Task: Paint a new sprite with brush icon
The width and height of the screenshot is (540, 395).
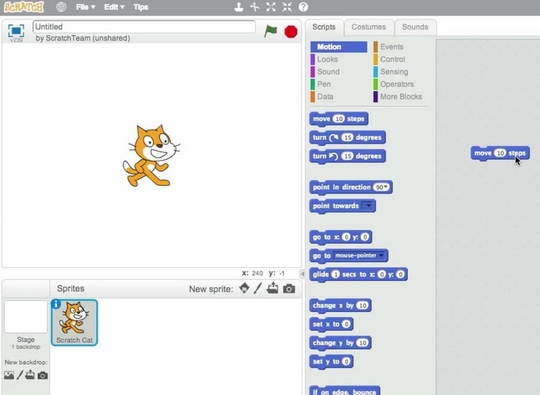Action: tap(258, 288)
